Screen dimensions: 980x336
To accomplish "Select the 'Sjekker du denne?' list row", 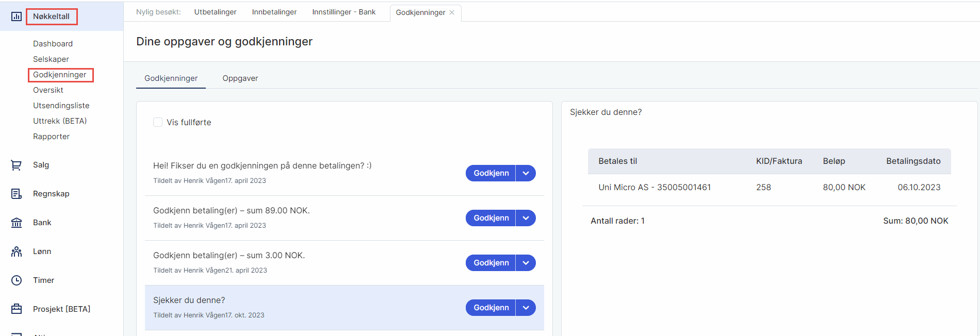I will coord(345,308).
